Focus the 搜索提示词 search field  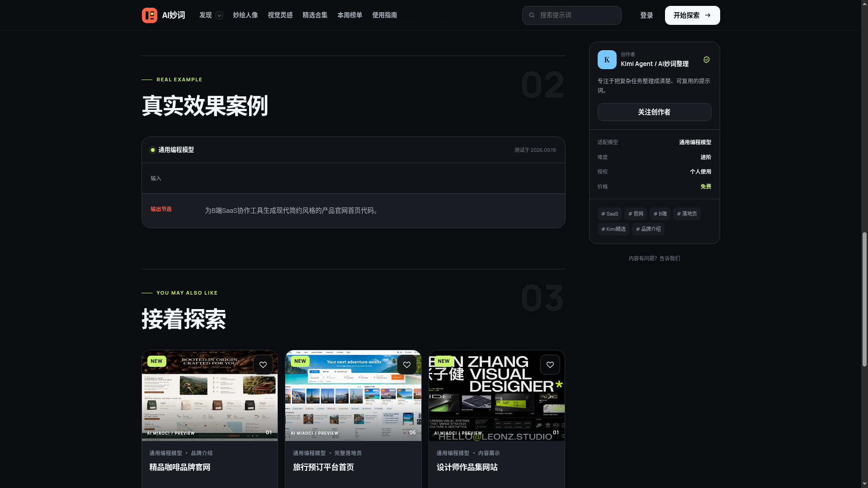click(x=572, y=15)
